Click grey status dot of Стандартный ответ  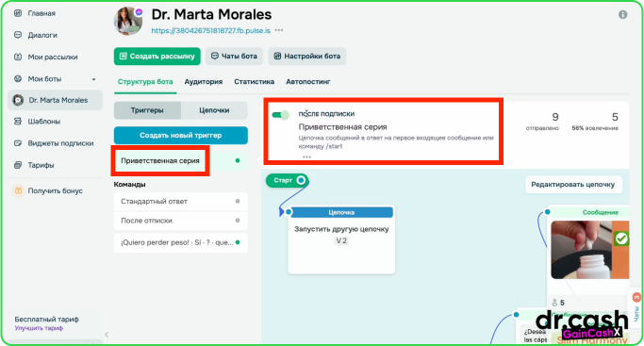pyautogui.click(x=238, y=202)
